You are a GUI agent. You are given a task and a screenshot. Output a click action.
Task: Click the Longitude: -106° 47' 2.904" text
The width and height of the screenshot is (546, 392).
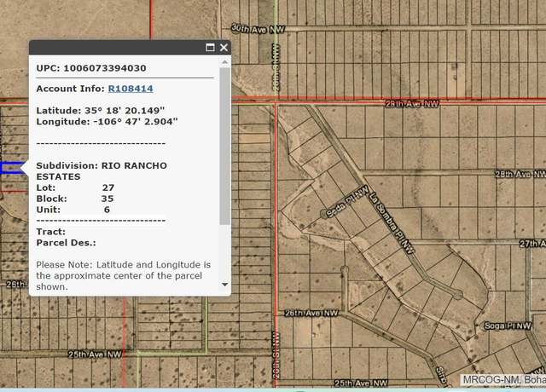point(107,122)
